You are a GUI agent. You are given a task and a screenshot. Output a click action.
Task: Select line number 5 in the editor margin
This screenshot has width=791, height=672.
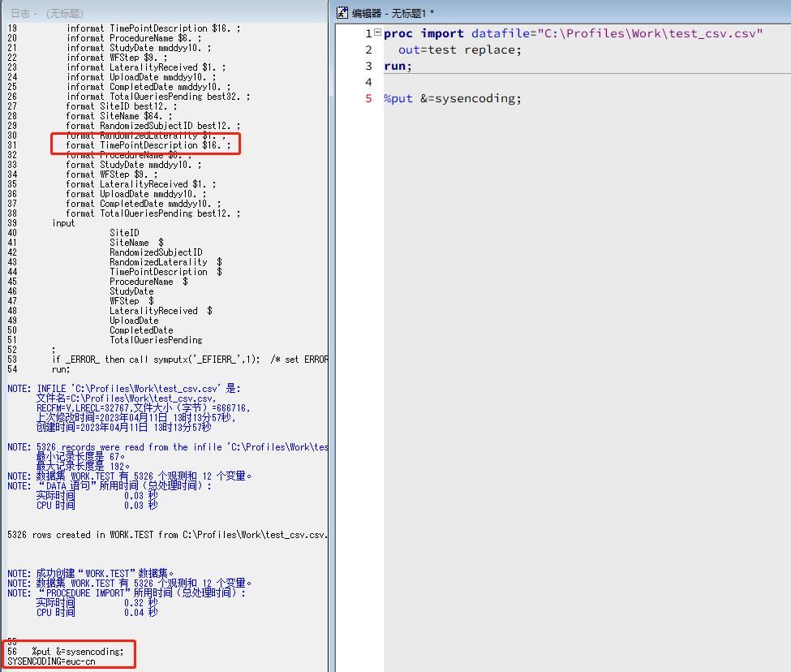click(368, 98)
